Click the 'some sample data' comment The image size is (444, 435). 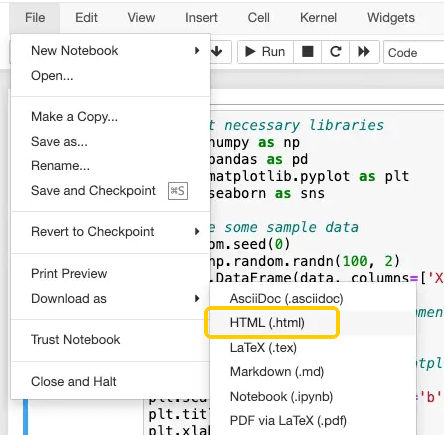click(291, 228)
